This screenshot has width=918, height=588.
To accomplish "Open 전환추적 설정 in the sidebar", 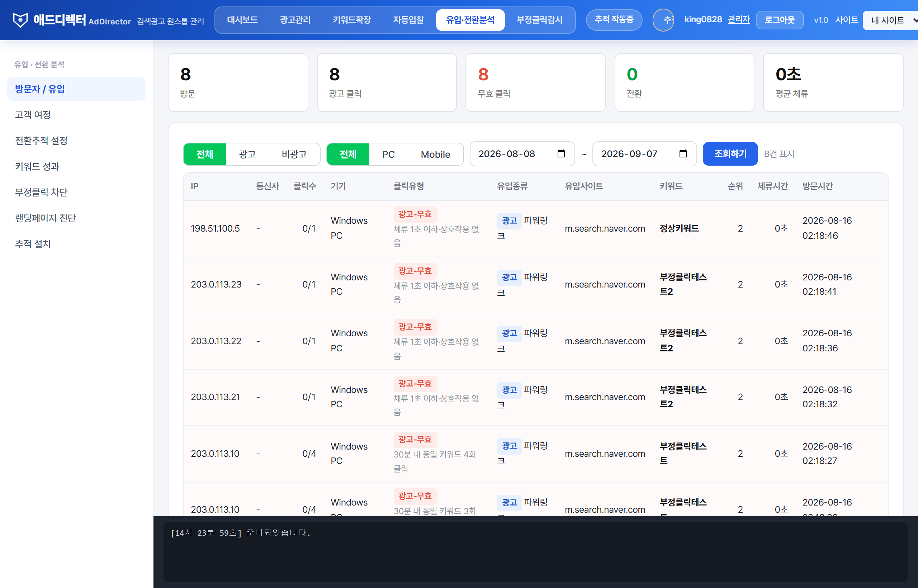I will coord(76,141).
